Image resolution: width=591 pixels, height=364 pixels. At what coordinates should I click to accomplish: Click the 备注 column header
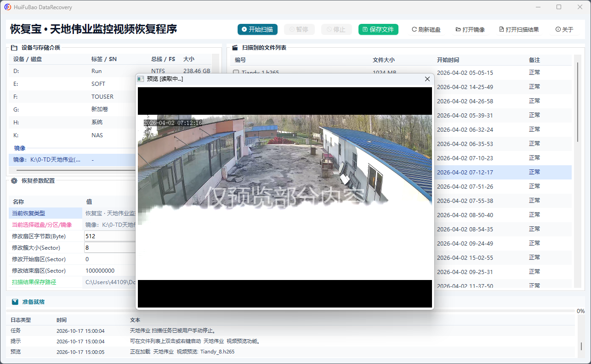pyautogui.click(x=534, y=60)
